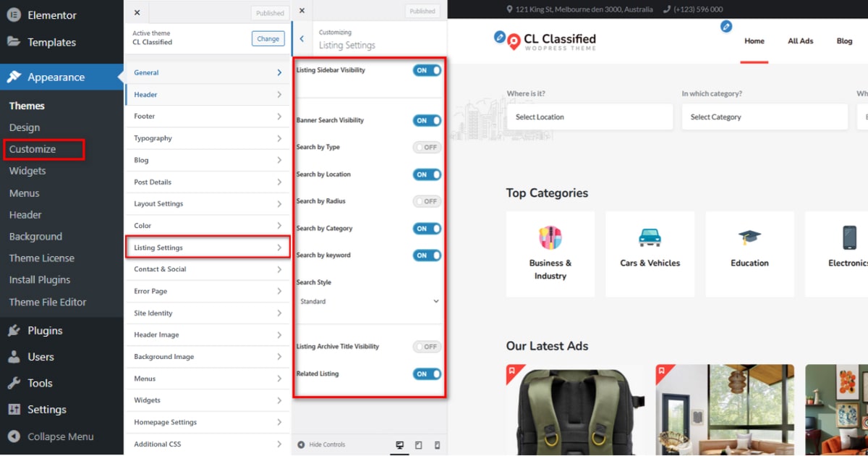Click the Education graduation cap icon
The width and height of the screenshot is (868, 456).
pos(749,237)
